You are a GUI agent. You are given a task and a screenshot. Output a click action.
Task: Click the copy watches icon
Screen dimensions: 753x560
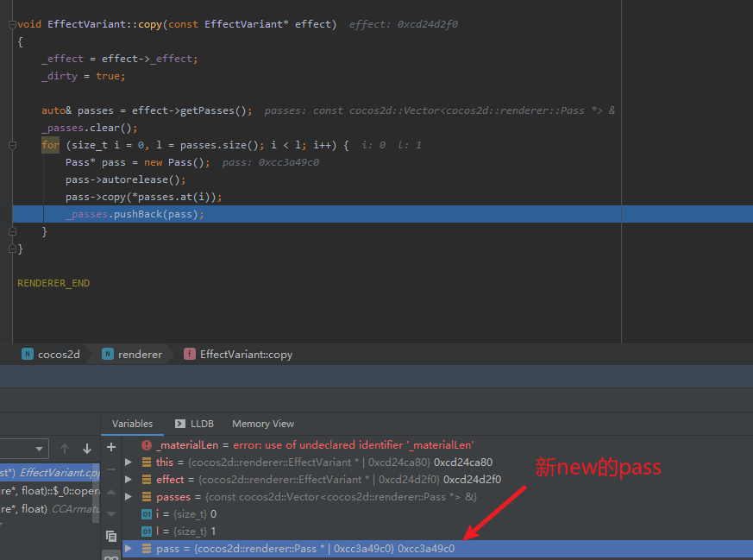click(x=111, y=536)
